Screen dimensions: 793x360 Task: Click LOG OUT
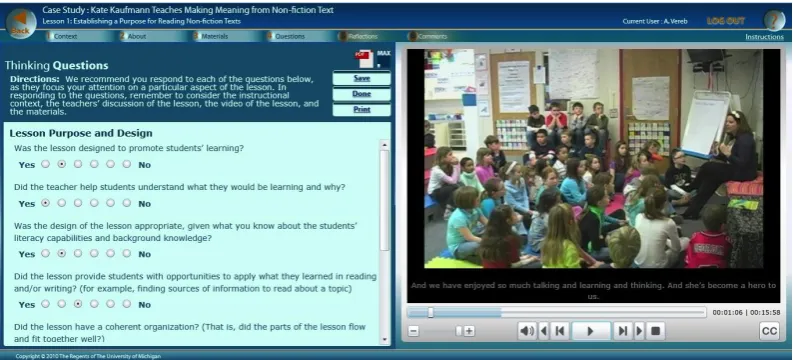point(726,21)
